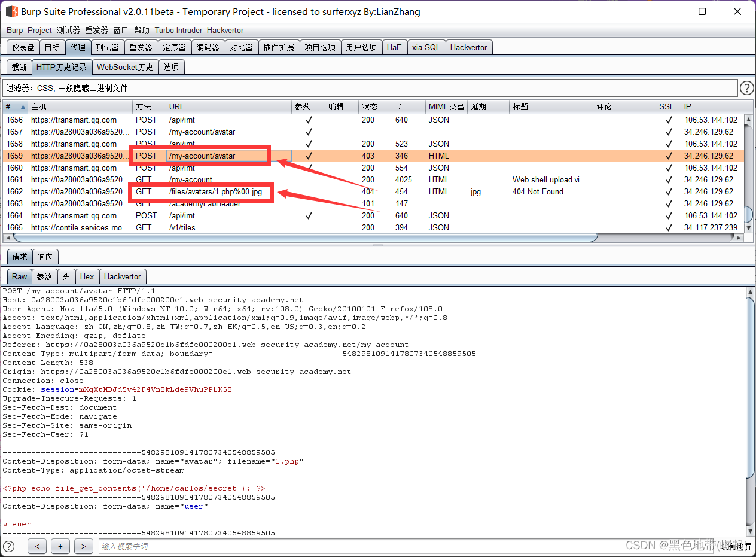Sort by the URL column header
The height and width of the screenshot is (557, 756).
click(x=228, y=106)
